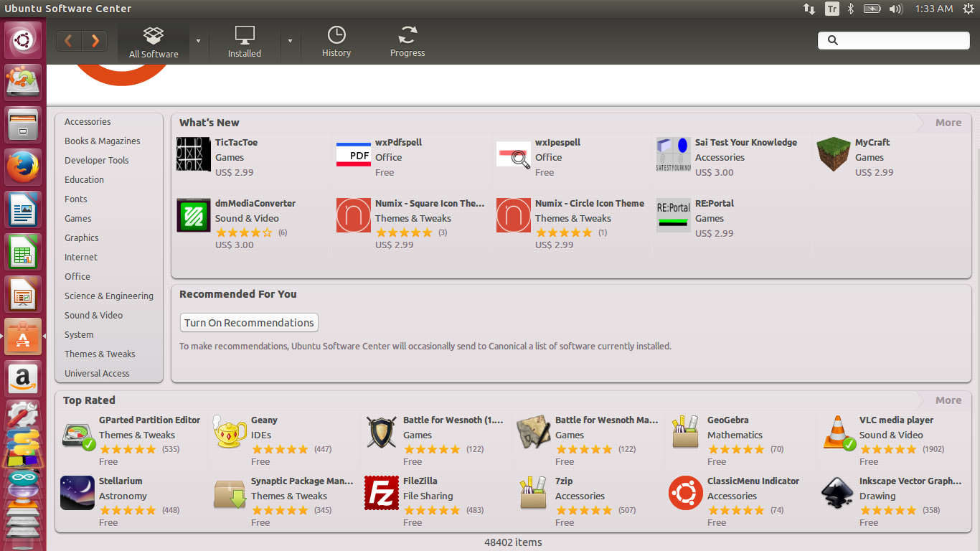Open the wxPdfspell PDF icon
Screen dimensions: 980x551
[354, 154]
